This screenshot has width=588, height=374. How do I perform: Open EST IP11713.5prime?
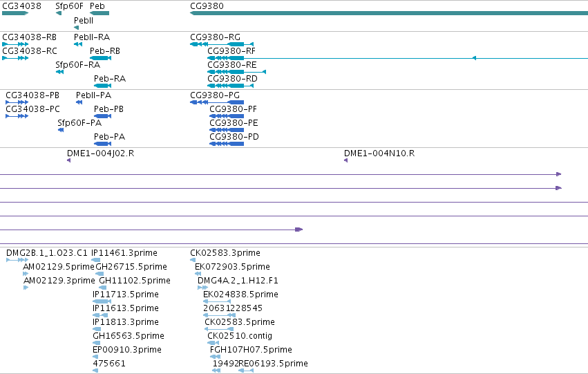pos(126,294)
